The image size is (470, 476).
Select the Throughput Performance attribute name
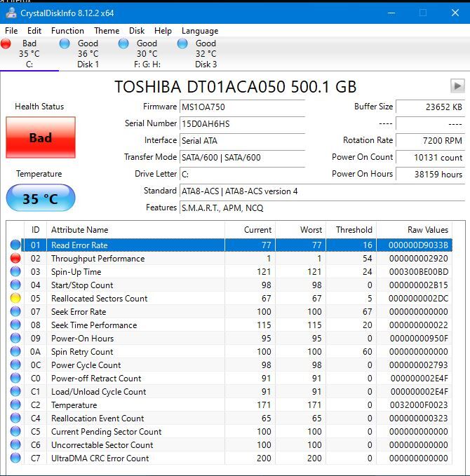pyautogui.click(x=98, y=259)
